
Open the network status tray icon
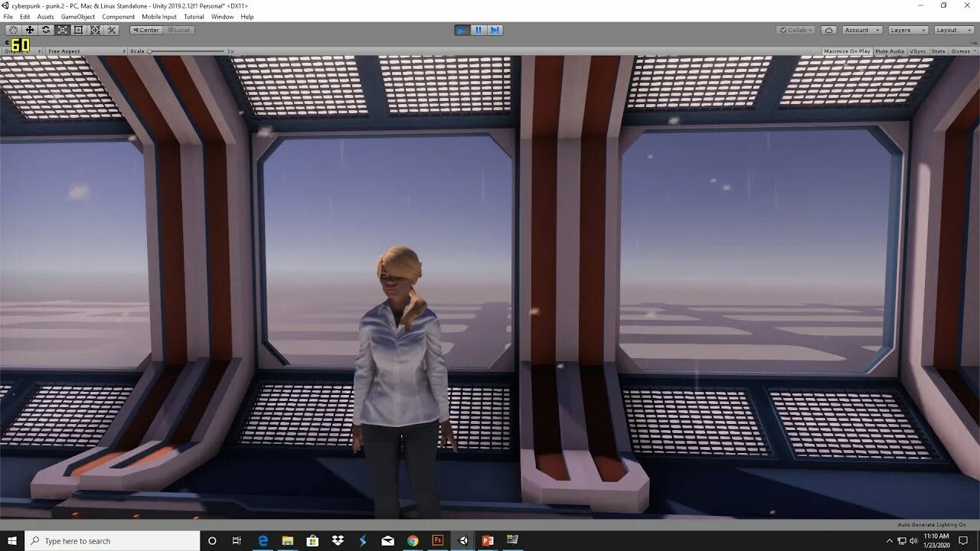pos(902,540)
